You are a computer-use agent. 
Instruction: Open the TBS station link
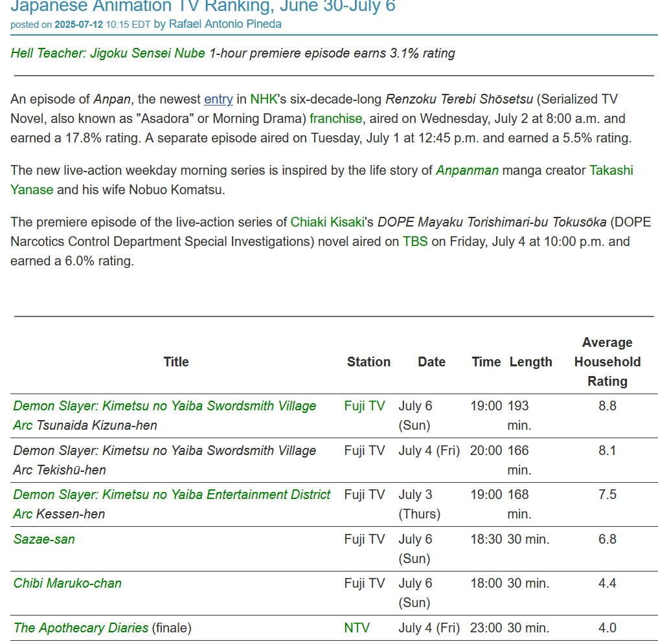[415, 241]
